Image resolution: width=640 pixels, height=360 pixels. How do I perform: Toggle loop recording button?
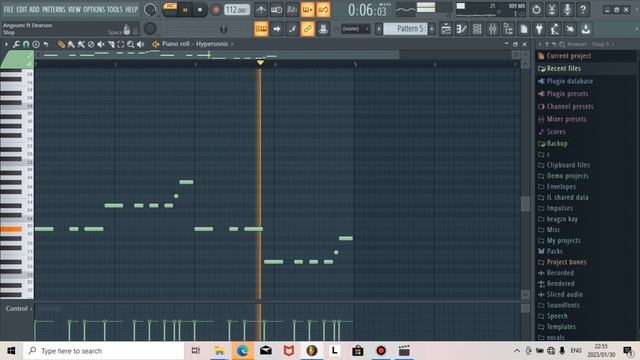(x=323, y=9)
